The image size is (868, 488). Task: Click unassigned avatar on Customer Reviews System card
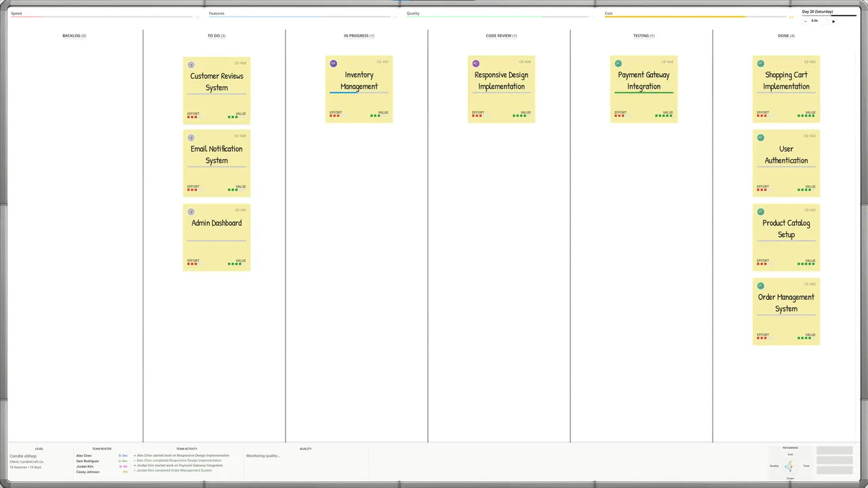pos(191,65)
